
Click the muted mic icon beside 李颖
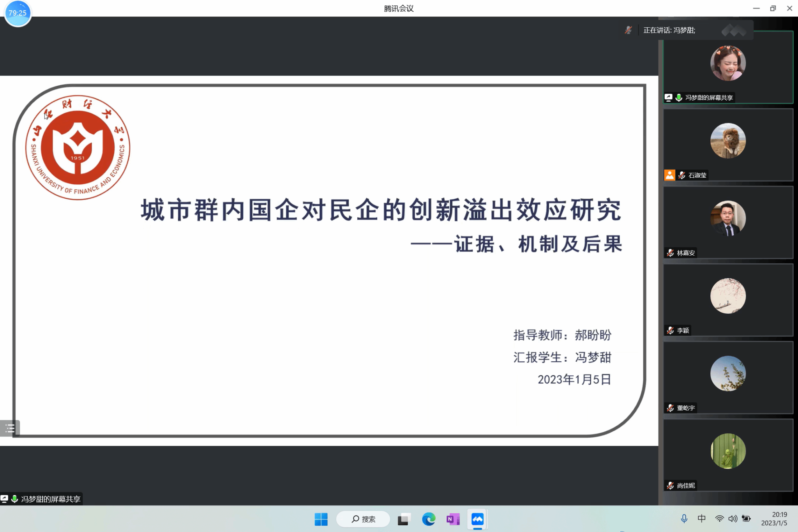[670, 331]
